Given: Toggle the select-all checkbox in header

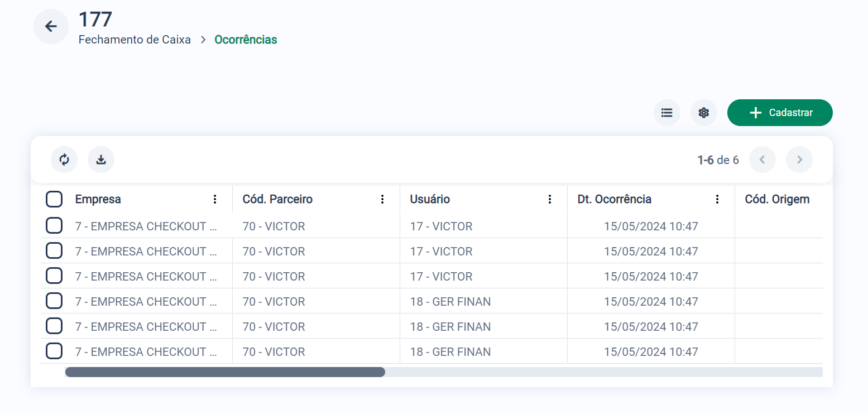Looking at the screenshot, I should coord(54,199).
